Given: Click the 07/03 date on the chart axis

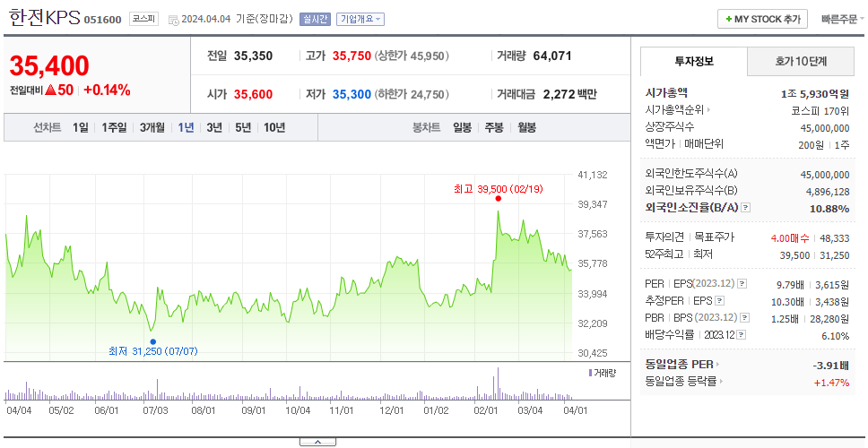Looking at the screenshot, I should tap(155, 410).
